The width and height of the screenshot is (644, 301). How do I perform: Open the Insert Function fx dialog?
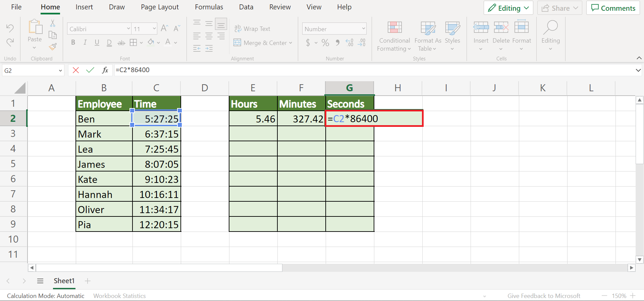(105, 70)
